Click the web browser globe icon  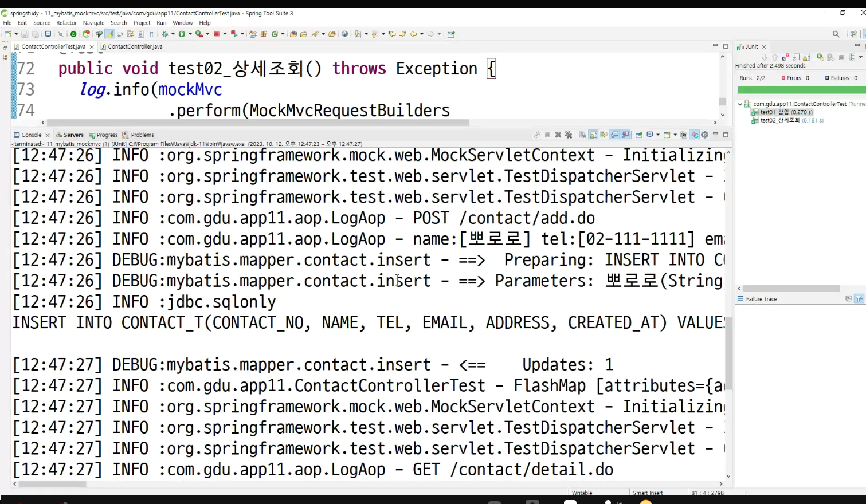(344, 34)
